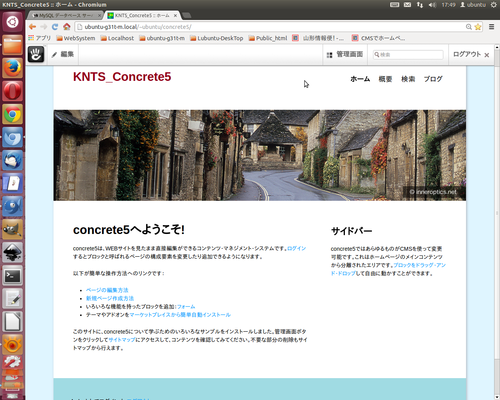This screenshot has width=500, height=400.
Task: Launch Inkscape from the dock
Action: (13, 252)
